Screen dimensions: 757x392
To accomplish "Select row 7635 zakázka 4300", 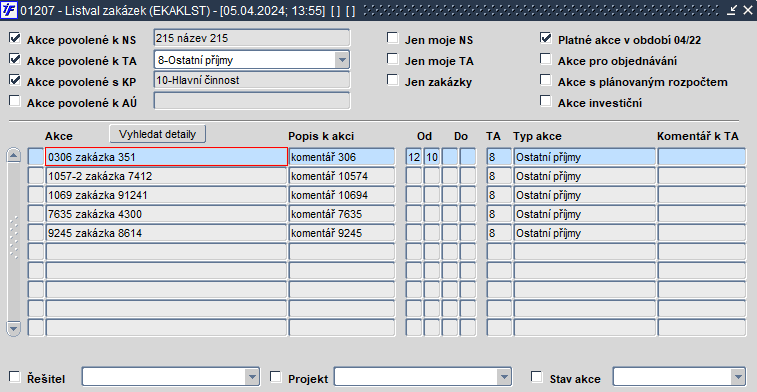I will (x=167, y=214).
